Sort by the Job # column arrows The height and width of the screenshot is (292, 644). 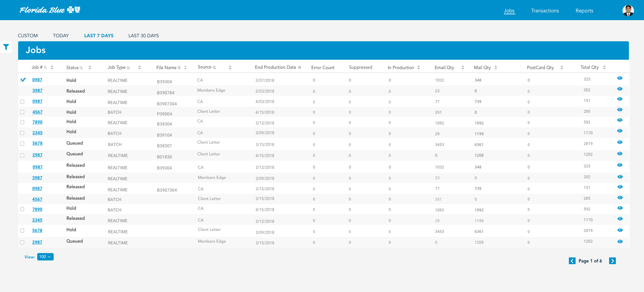click(x=52, y=67)
